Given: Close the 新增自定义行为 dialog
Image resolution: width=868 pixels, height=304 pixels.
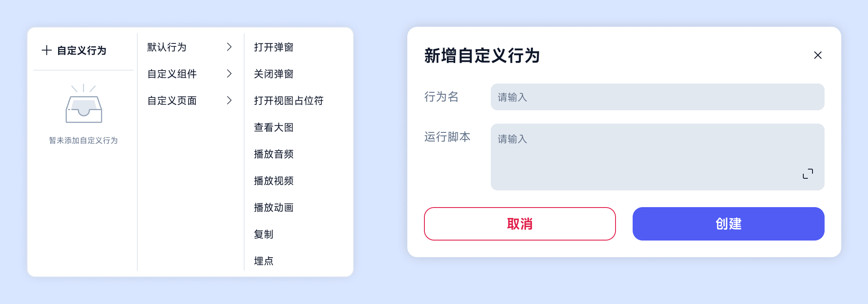Looking at the screenshot, I should tap(818, 55).
